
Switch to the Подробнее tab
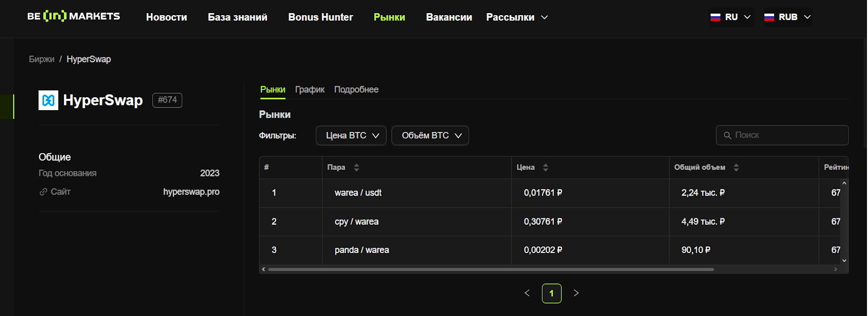tap(356, 90)
